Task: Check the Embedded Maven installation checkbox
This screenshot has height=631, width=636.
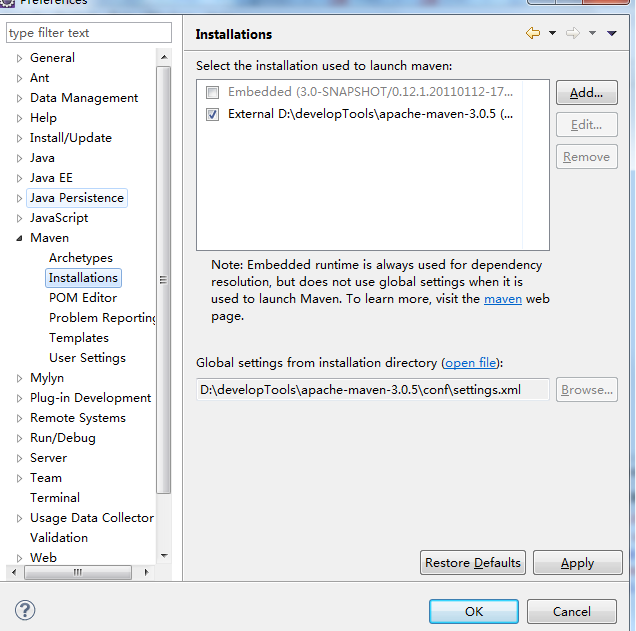Action: coord(212,92)
